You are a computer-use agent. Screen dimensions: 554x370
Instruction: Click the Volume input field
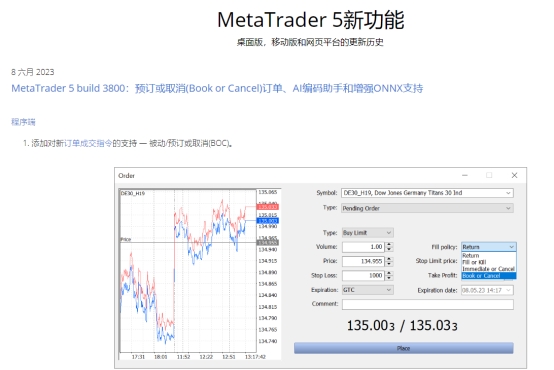[363, 247]
